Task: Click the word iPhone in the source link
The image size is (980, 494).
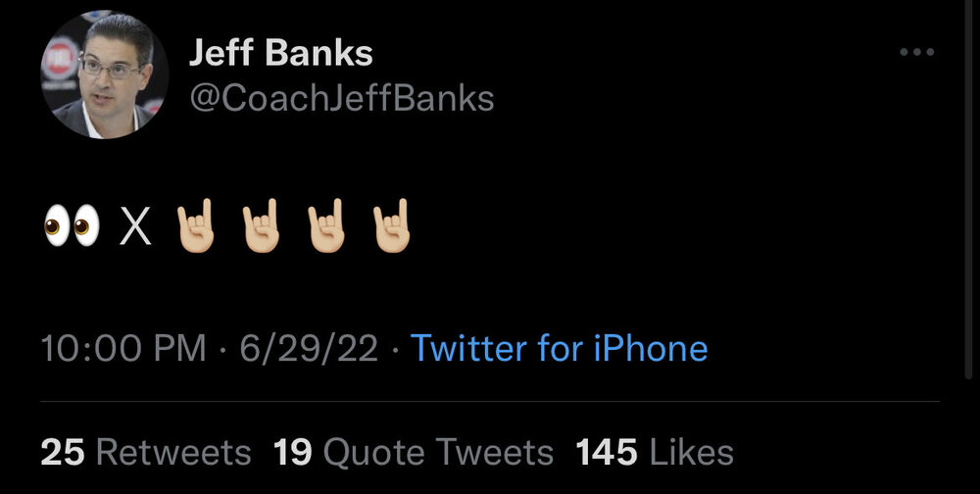Action: [651, 349]
